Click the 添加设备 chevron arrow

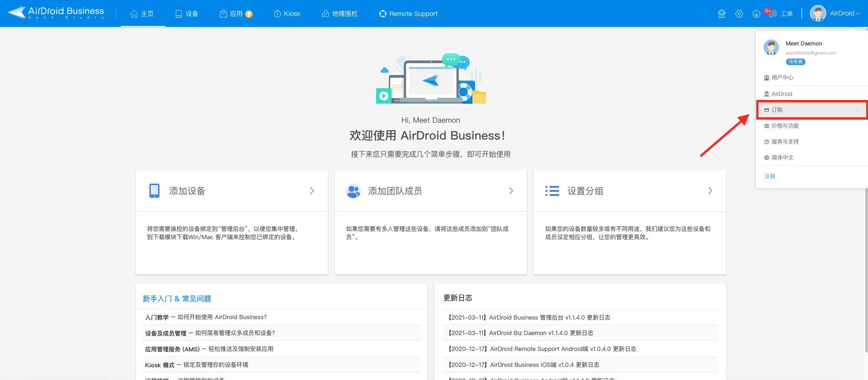click(x=312, y=191)
